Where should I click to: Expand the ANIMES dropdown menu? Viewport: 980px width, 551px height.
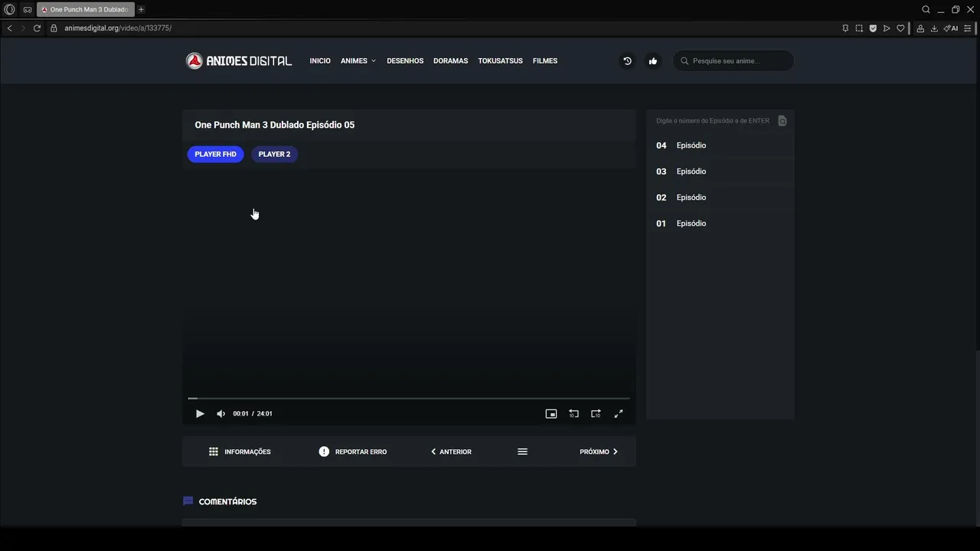click(x=358, y=61)
